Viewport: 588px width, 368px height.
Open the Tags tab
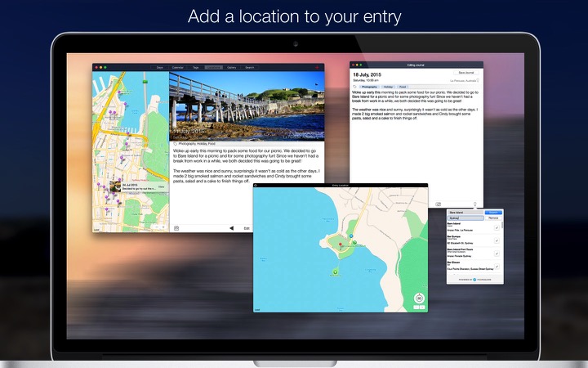click(x=195, y=68)
